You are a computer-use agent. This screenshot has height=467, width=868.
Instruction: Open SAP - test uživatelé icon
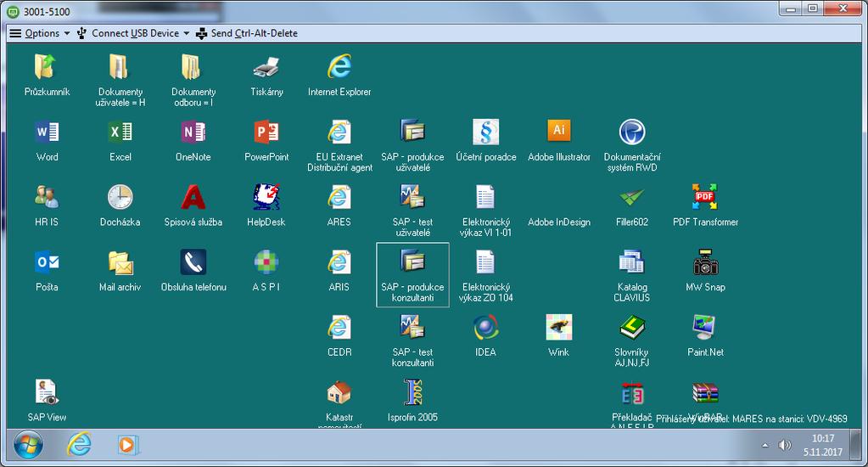click(x=412, y=196)
